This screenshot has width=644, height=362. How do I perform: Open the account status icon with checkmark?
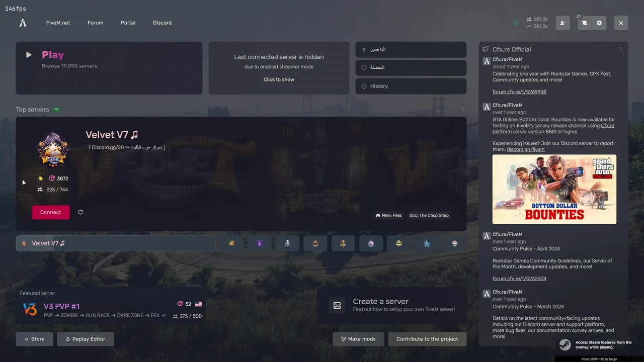(x=562, y=23)
